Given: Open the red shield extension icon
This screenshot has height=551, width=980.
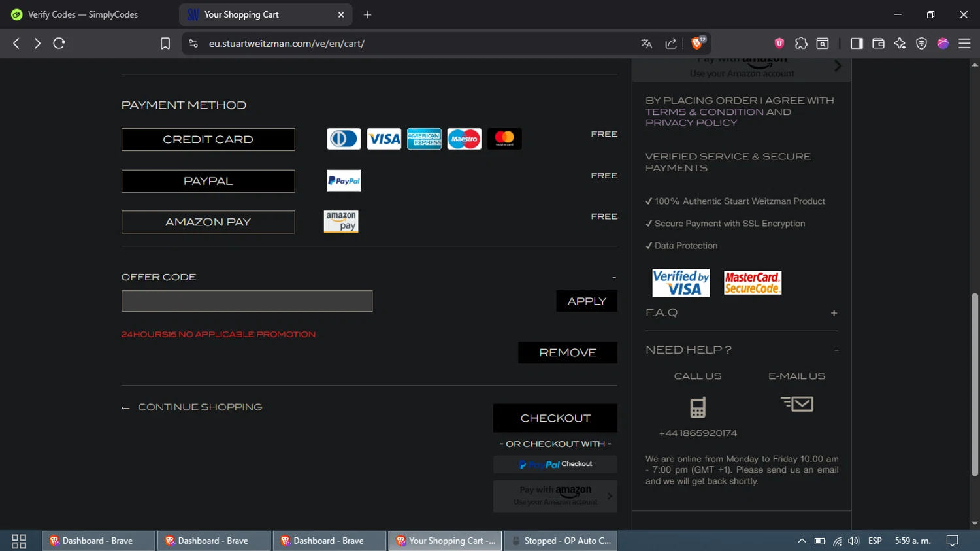Looking at the screenshot, I should 779,43.
